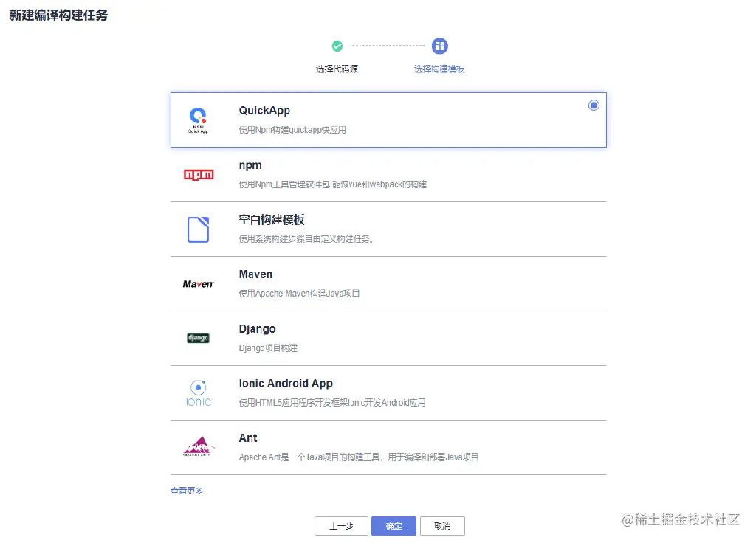
Task: Click description Django项目构建
Action: 268,348
